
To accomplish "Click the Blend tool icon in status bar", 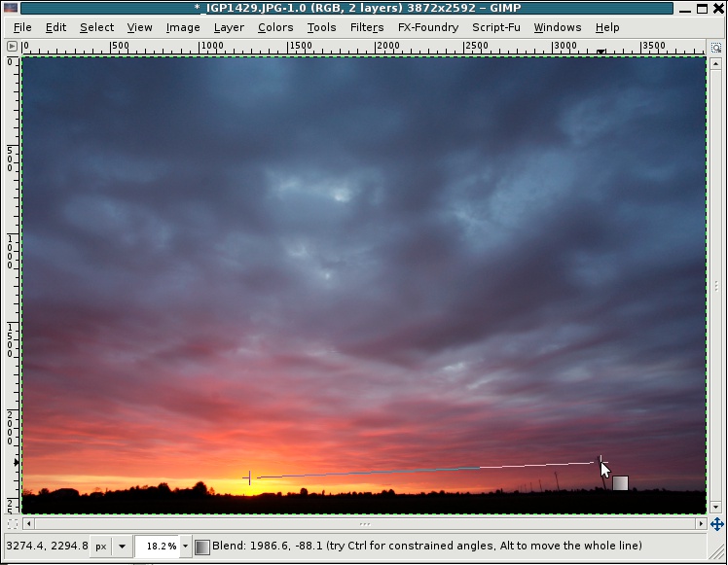I will [x=201, y=547].
